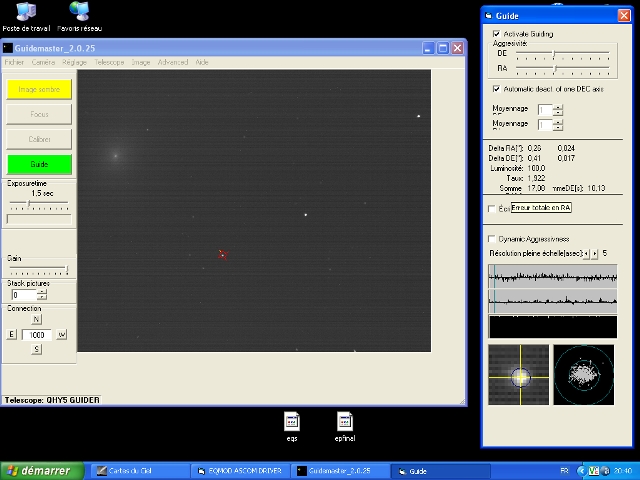Open the Réglage menu
Image resolution: width=640 pixels, height=480 pixels.
pos(74,62)
